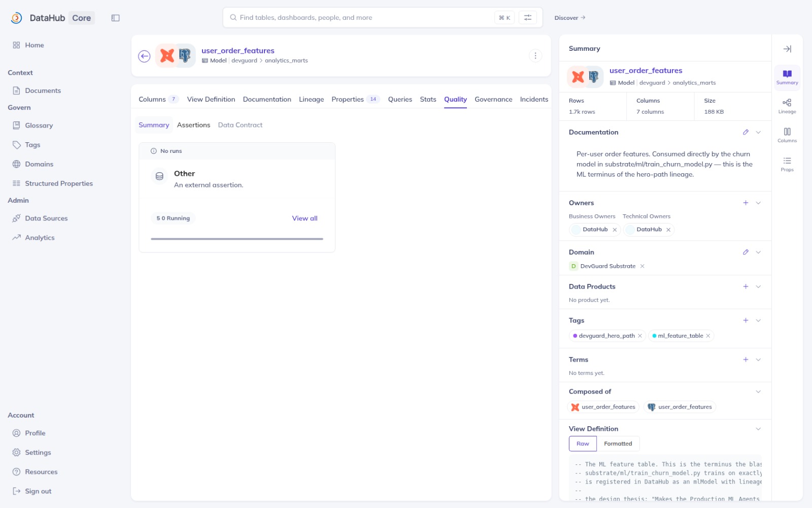Open the Props sidebar icon
812x508 pixels.
click(787, 164)
